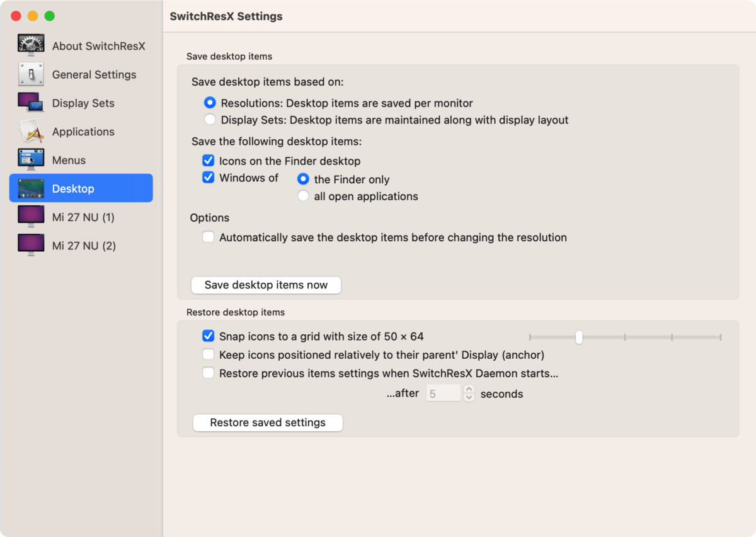Open the Menus section icon
756x537 pixels.
pos(31,160)
